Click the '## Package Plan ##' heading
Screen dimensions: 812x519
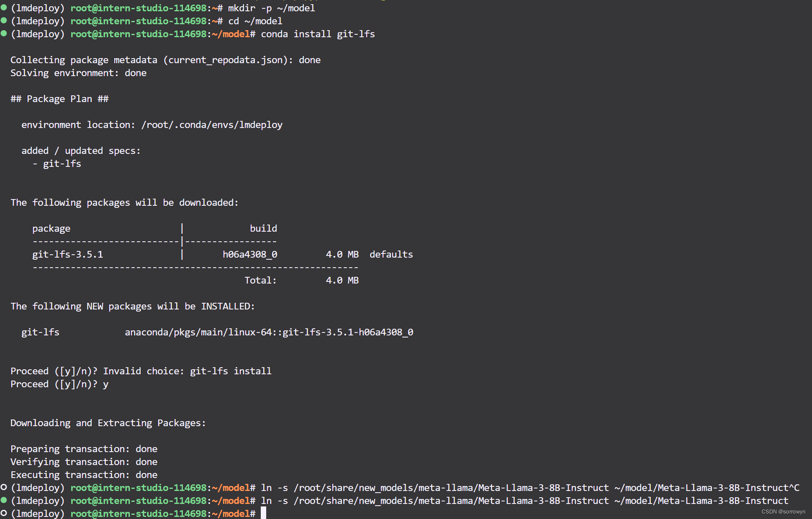(x=59, y=99)
